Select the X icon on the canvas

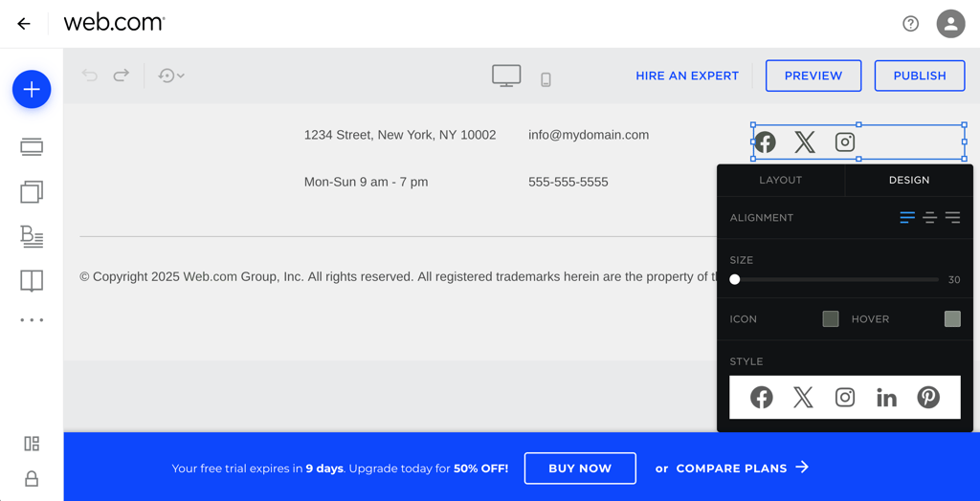pyautogui.click(x=804, y=142)
